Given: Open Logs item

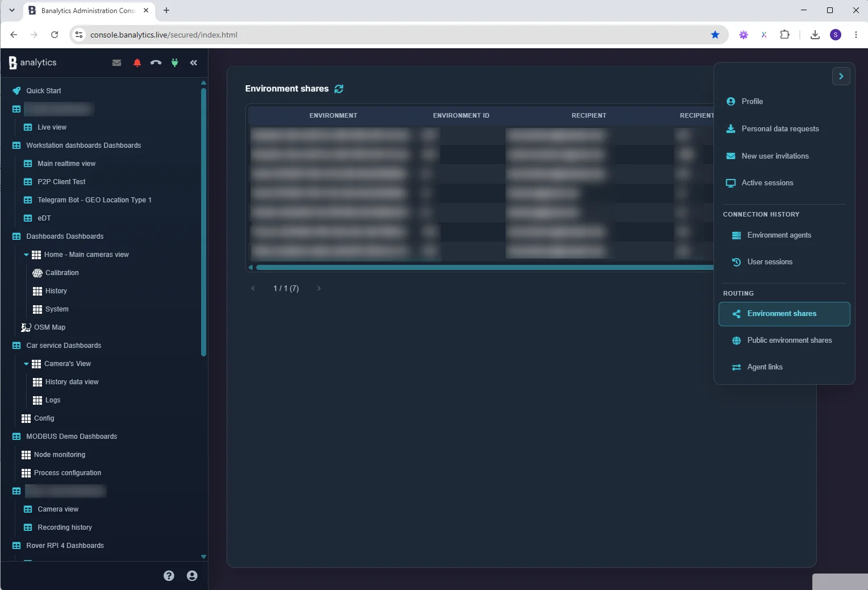Looking at the screenshot, I should coord(53,400).
